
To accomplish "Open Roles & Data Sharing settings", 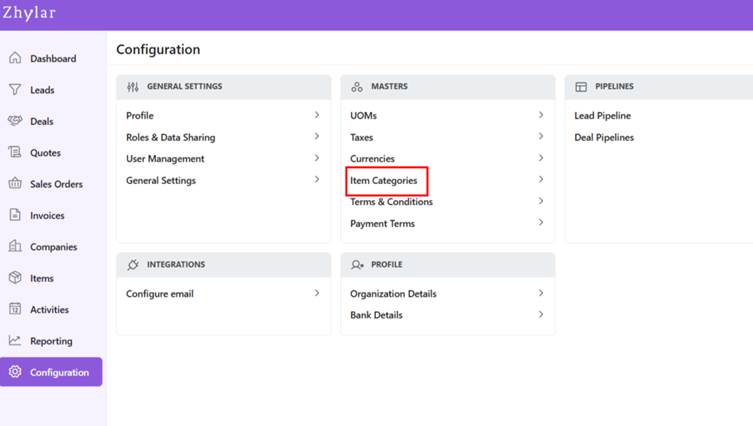I will (170, 138).
